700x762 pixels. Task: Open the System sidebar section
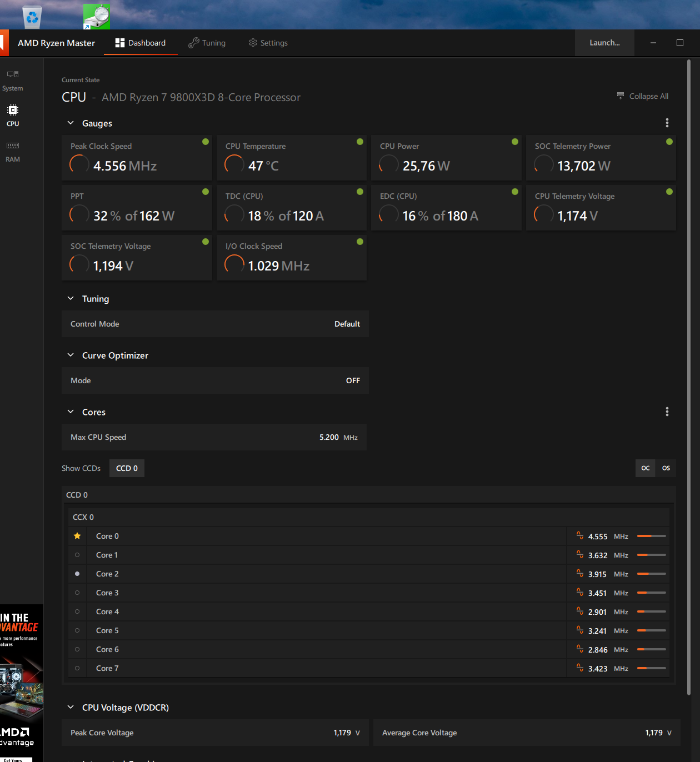point(13,81)
